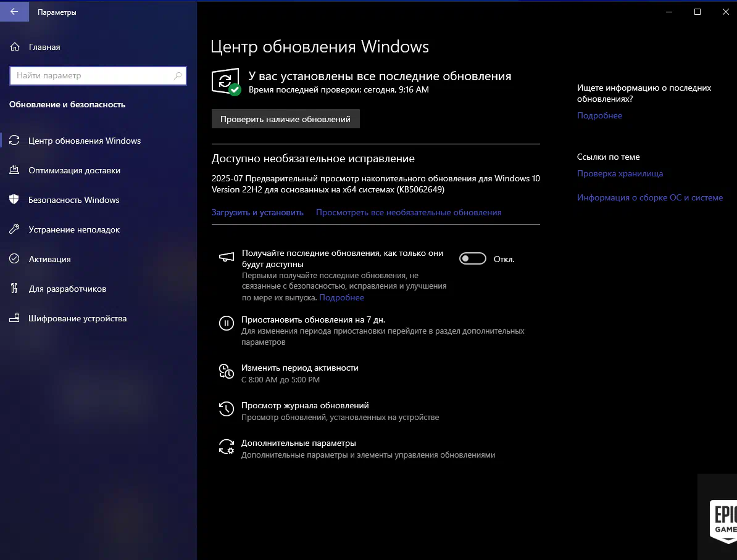Viewport: 737px width, 560px height.
Task: Click the KB5062649 update description text
Action: click(x=375, y=184)
